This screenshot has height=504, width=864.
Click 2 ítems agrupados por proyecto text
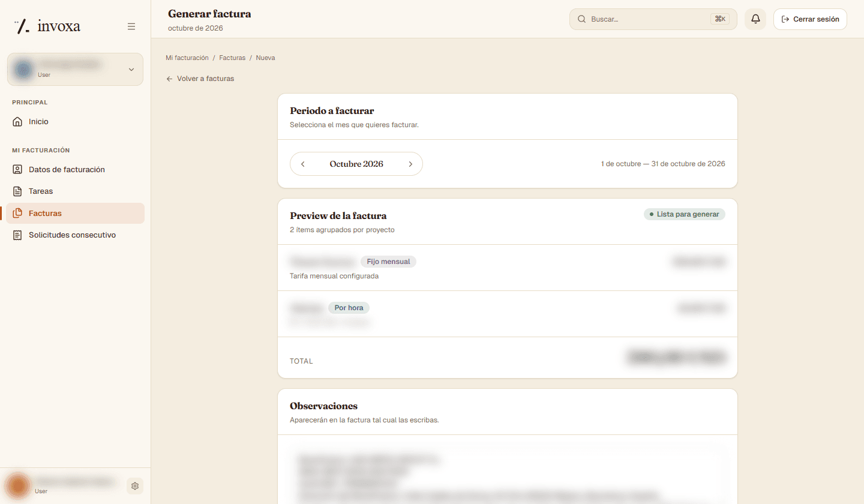click(x=342, y=230)
